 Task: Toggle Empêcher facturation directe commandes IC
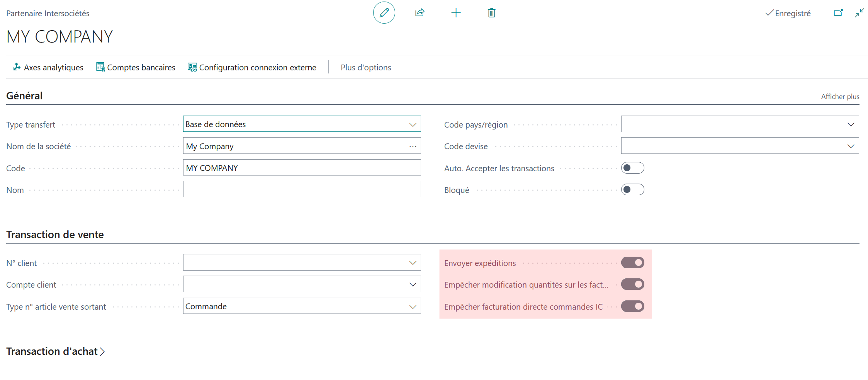[632, 306]
